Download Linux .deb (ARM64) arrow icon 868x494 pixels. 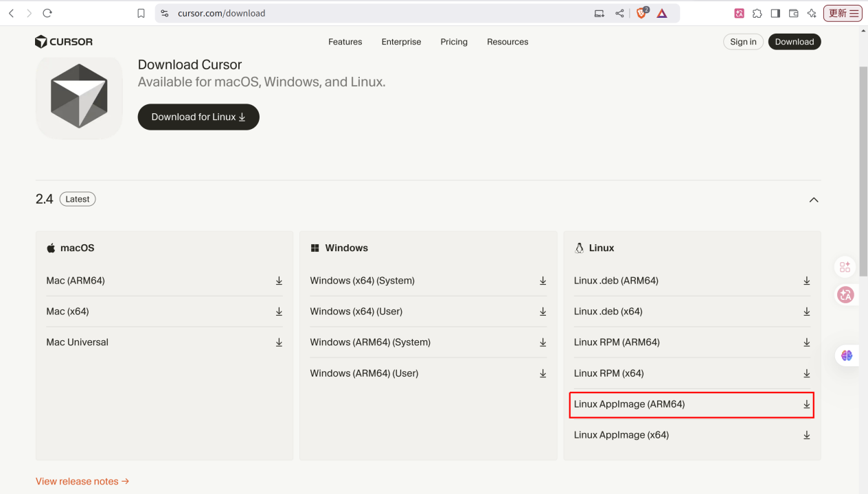click(x=807, y=281)
